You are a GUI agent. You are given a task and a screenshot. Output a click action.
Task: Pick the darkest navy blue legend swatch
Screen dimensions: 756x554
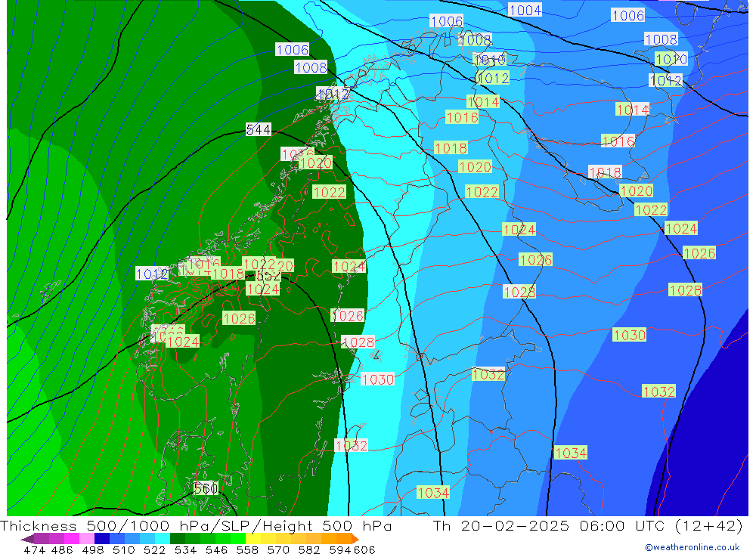tap(102, 538)
